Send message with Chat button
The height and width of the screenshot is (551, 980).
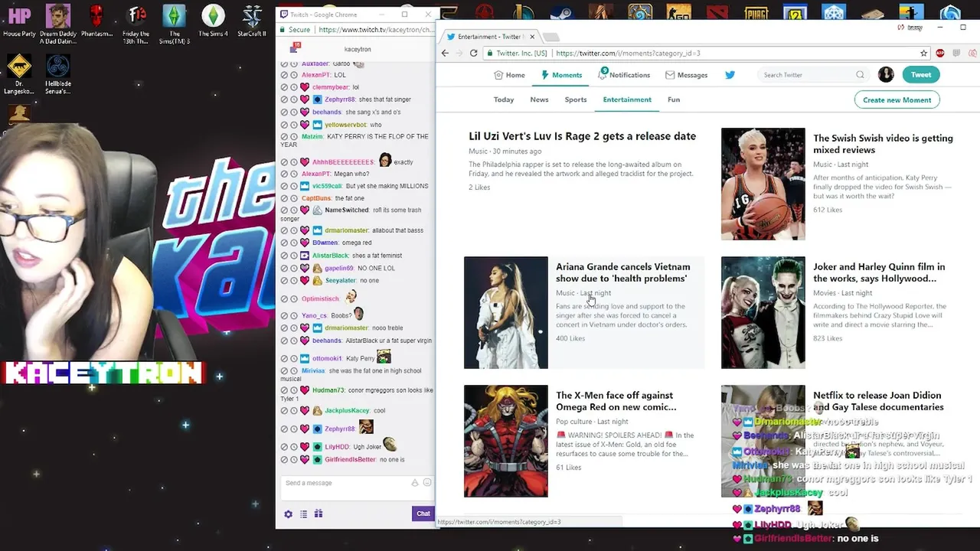pos(423,514)
